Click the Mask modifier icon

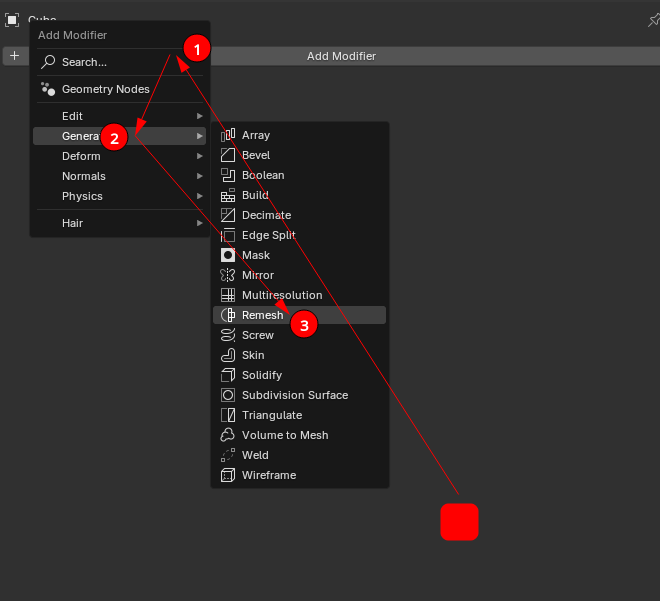(228, 255)
